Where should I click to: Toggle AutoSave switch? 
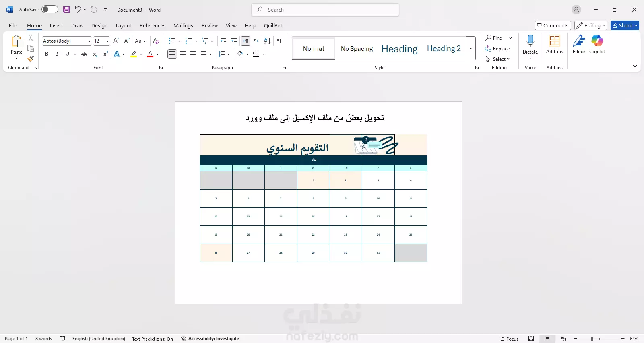point(50,10)
